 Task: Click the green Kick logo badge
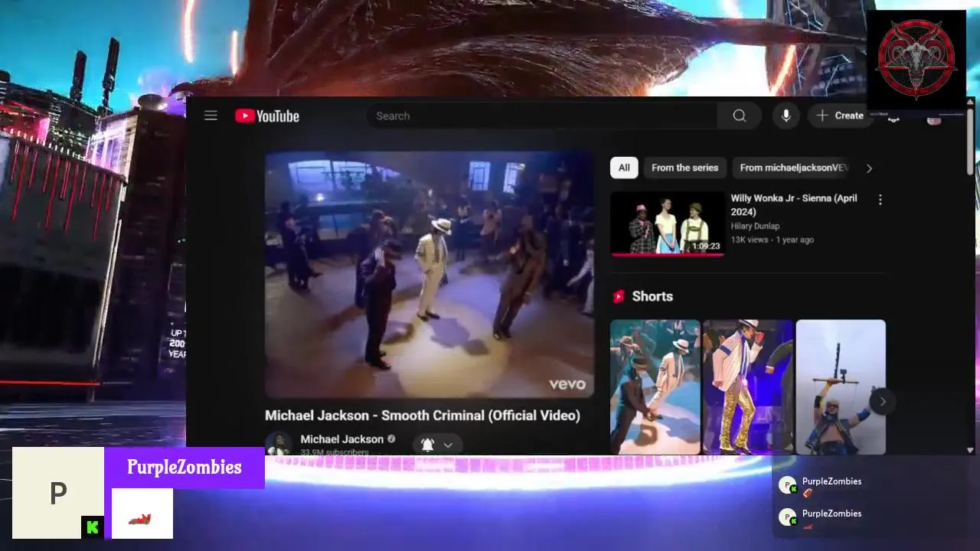click(x=92, y=527)
